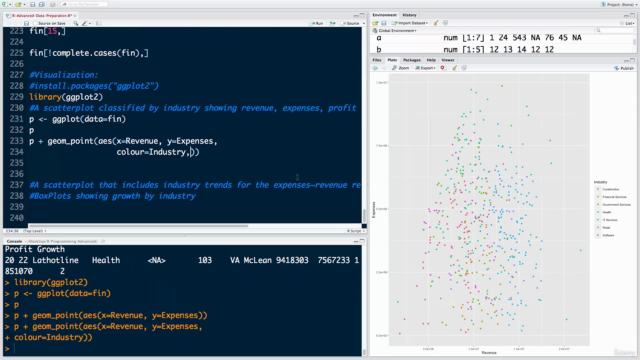This screenshot has height=360, width=640.
Task: Switch to the Packages tab
Action: (x=412, y=60)
